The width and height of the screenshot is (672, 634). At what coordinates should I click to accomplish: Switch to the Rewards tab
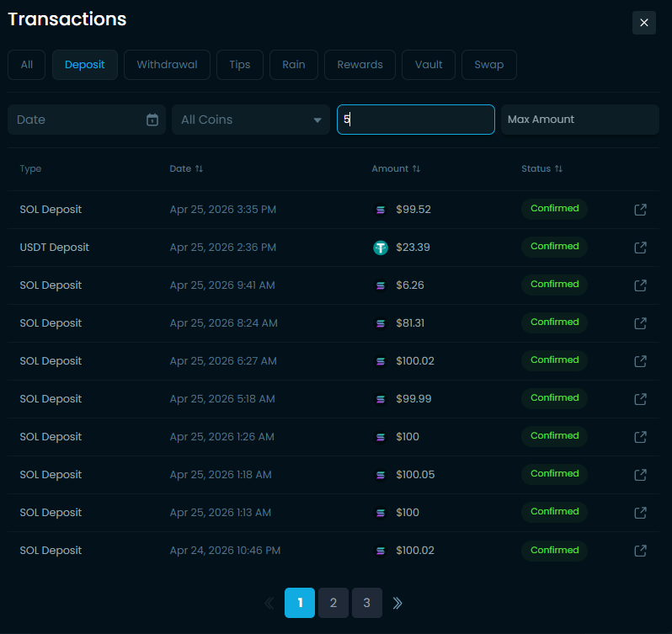[360, 65]
